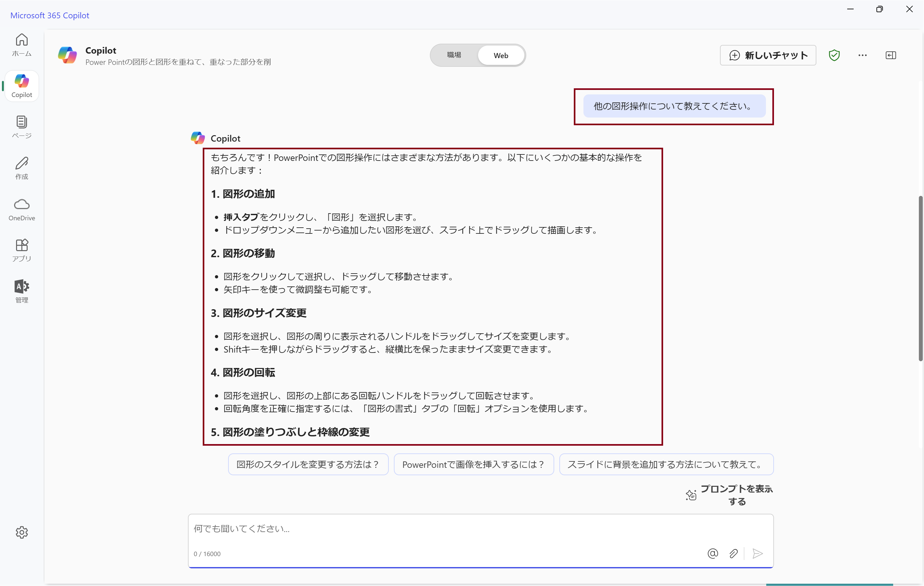924x586 pixels.
Task: Open the three-dots more options menu
Action: point(863,55)
